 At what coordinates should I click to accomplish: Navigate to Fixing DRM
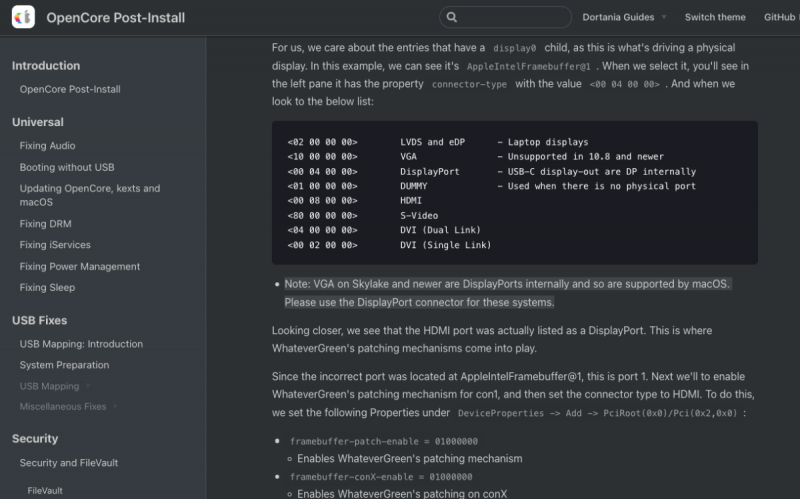pyautogui.click(x=45, y=223)
